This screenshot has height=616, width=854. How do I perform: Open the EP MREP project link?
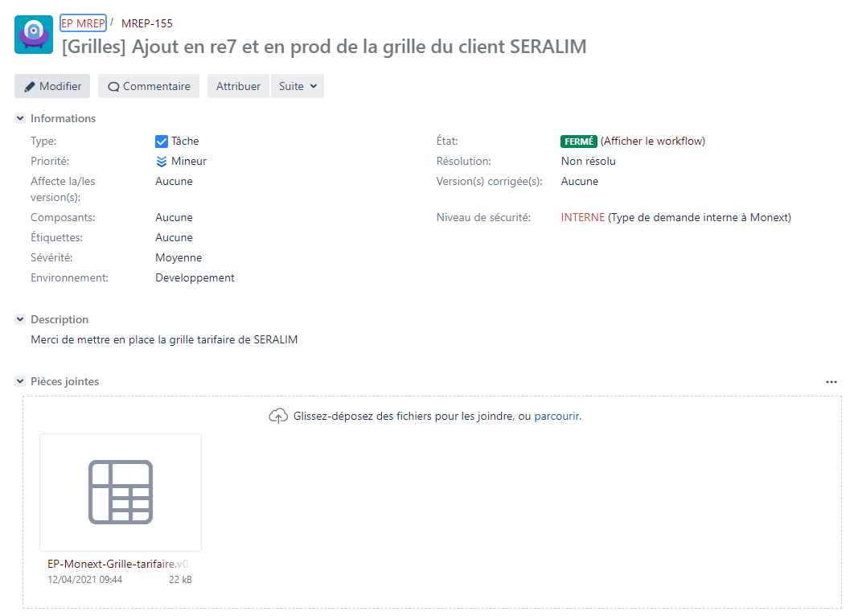point(83,23)
